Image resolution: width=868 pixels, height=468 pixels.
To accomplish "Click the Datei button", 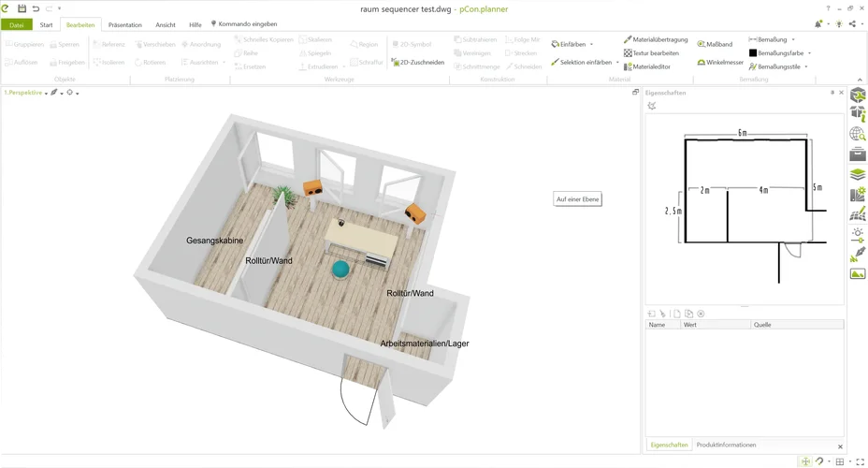I will click(x=17, y=25).
